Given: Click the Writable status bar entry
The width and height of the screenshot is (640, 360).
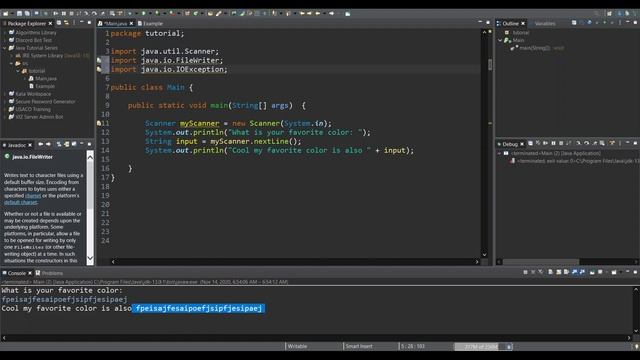Looking at the screenshot, I should (297, 347).
